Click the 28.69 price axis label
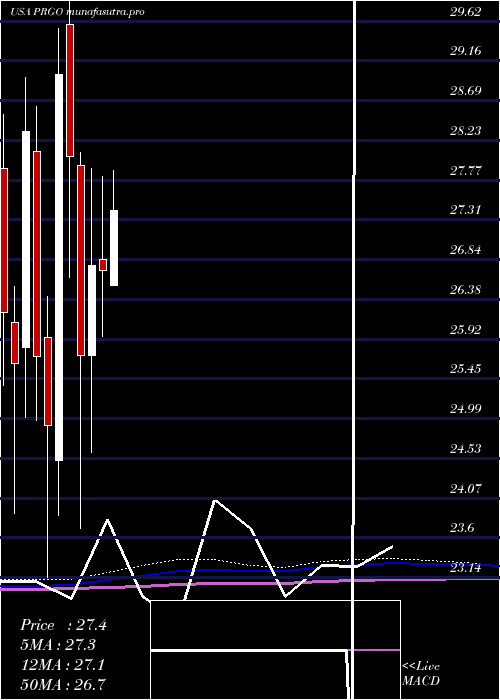 point(466,91)
